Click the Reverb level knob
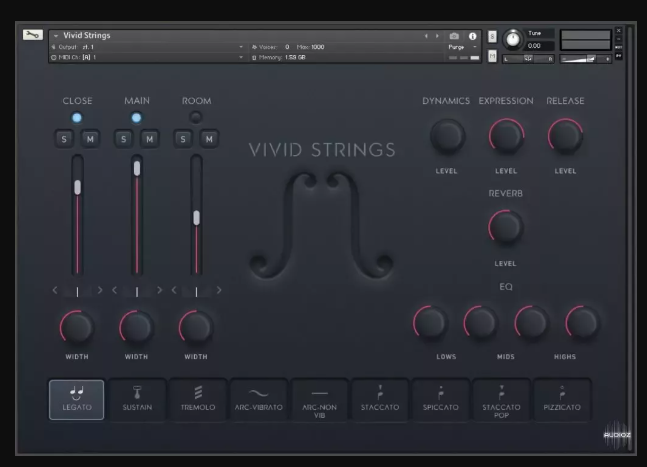 coord(506,228)
